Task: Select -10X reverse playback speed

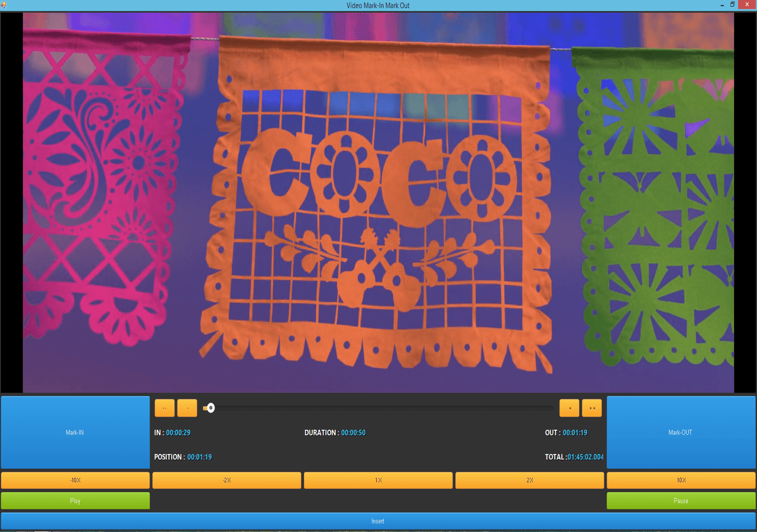Action: pos(75,481)
